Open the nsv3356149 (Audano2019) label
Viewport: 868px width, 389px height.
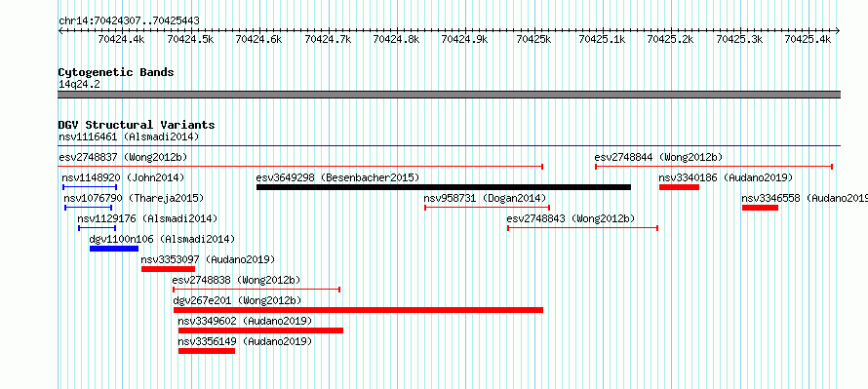[x=245, y=341]
